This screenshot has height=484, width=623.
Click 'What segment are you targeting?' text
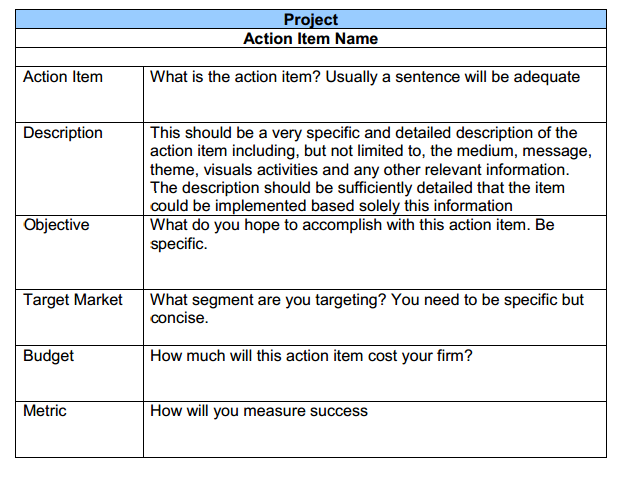pyautogui.click(x=268, y=300)
